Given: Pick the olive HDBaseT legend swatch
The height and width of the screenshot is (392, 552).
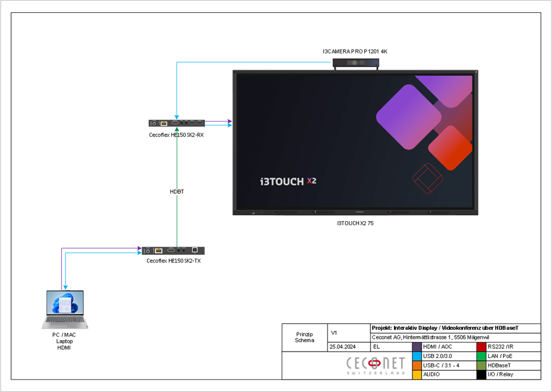Looking at the screenshot, I should 481,365.
